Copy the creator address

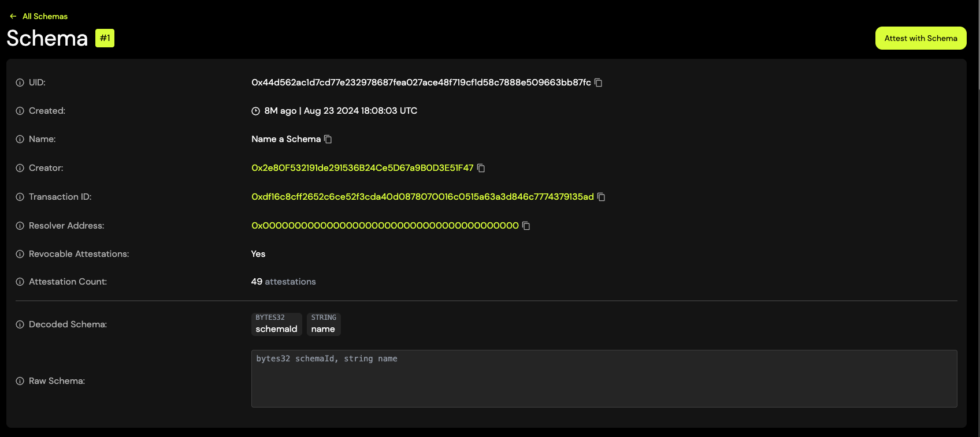click(481, 168)
